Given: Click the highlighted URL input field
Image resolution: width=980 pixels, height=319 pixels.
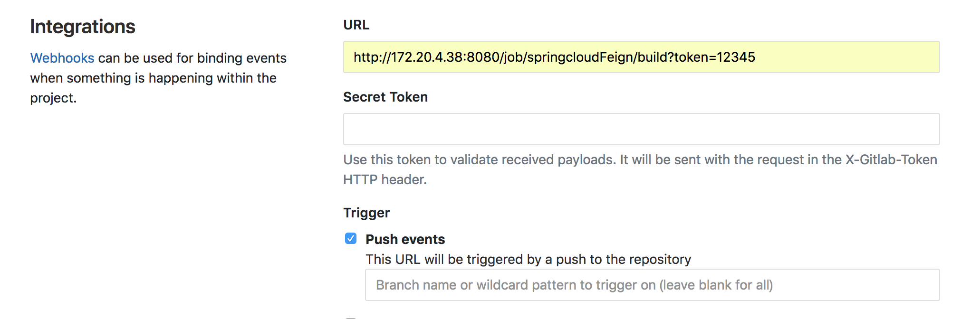Looking at the screenshot, I should point(642,57).
